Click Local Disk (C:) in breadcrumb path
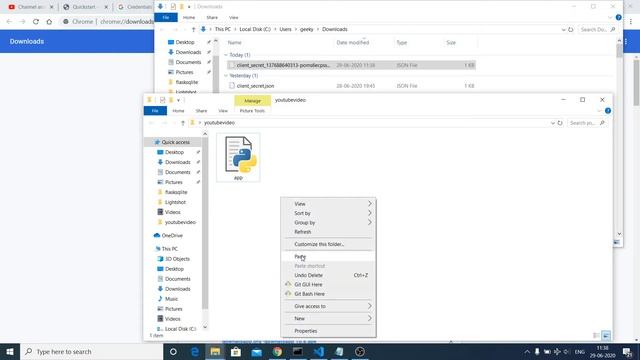 coord(255,29)
